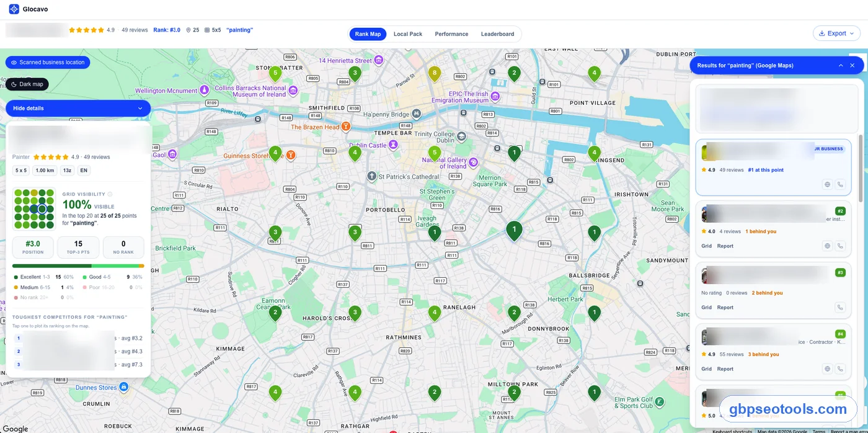This screenshot has width=868, height=433.
Task: Open the Leaderboard tab
Action: coord(497,34)
